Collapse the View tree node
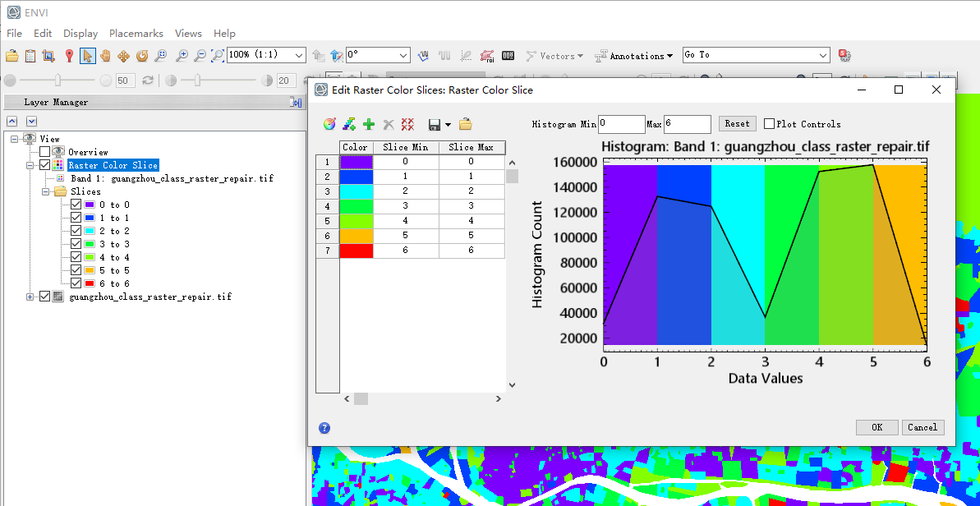Image resolution: width=980 pixels, height=506 pixels. coord(14,139)
